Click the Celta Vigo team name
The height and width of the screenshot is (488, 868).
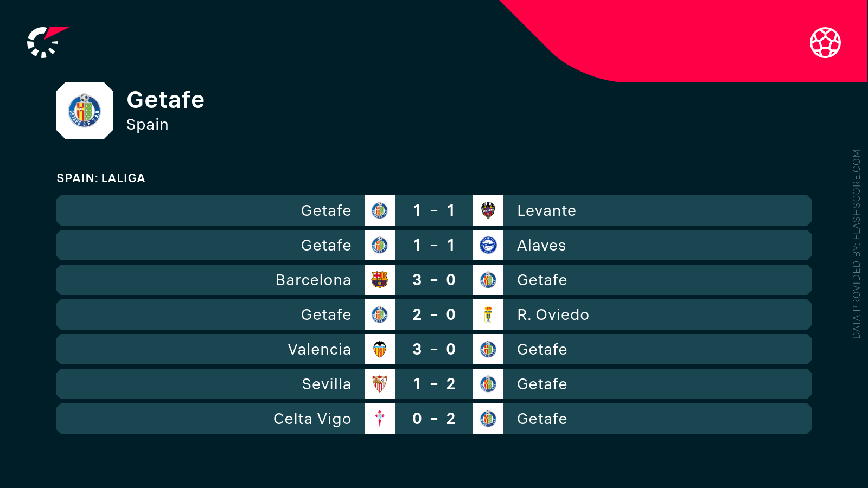(312, 419)
